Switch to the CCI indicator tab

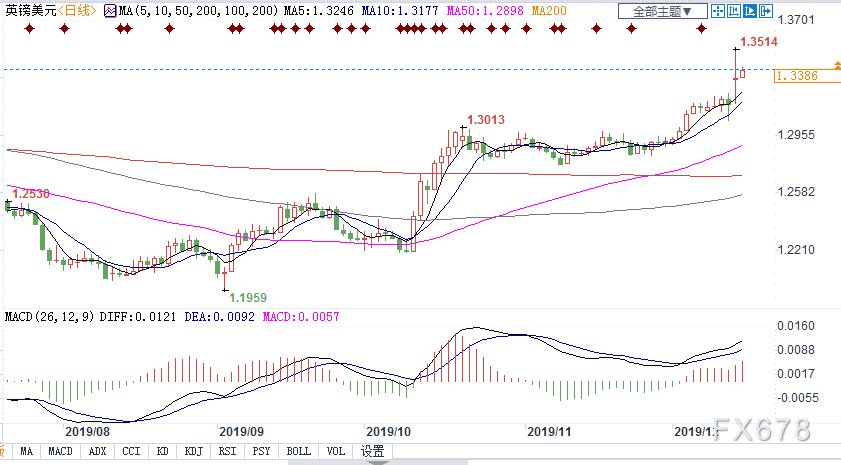click(x=131, y=451)
